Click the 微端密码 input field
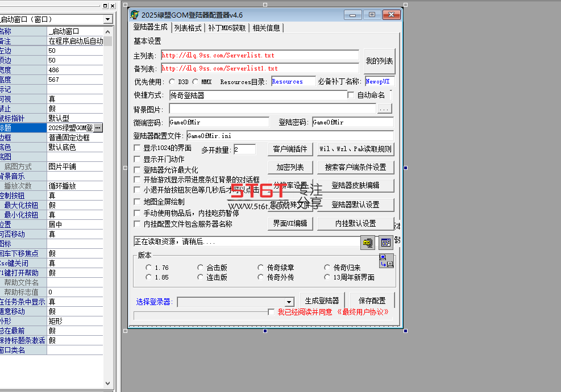This screenshot has width=561, height=392. (x=219, y=122)
